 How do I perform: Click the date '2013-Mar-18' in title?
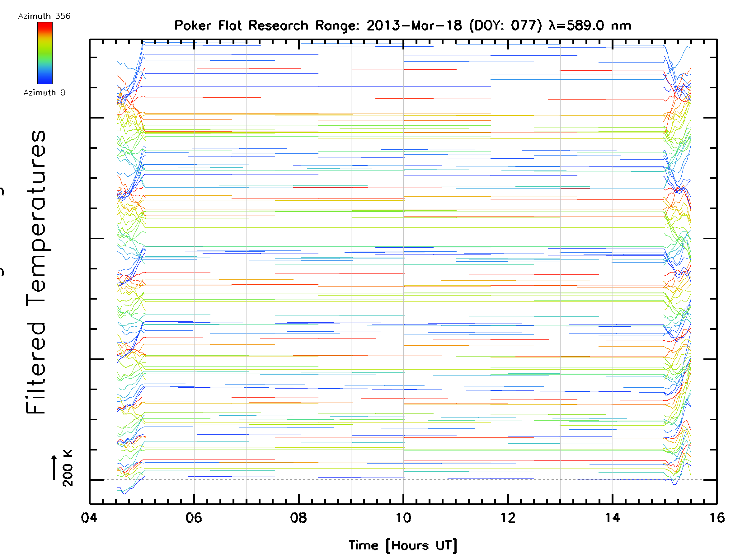[x=414, y=26]
